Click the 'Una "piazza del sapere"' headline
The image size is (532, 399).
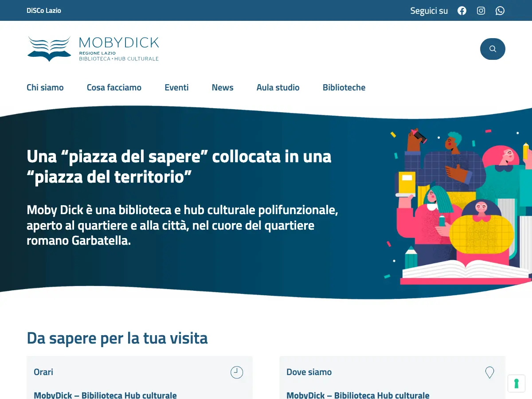point(179,167)
